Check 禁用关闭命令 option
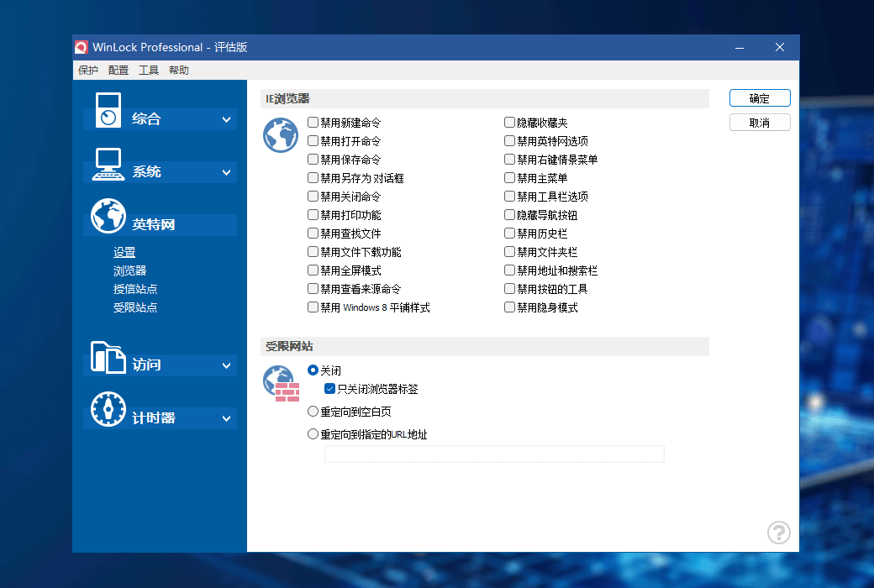 (313, 197)
